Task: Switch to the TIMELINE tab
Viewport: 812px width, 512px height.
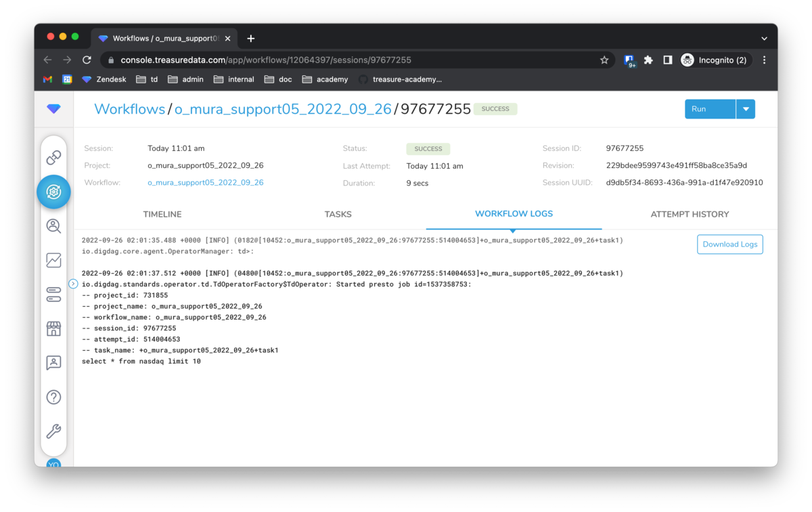Action: pyautogui.click(x=162, y=214)
